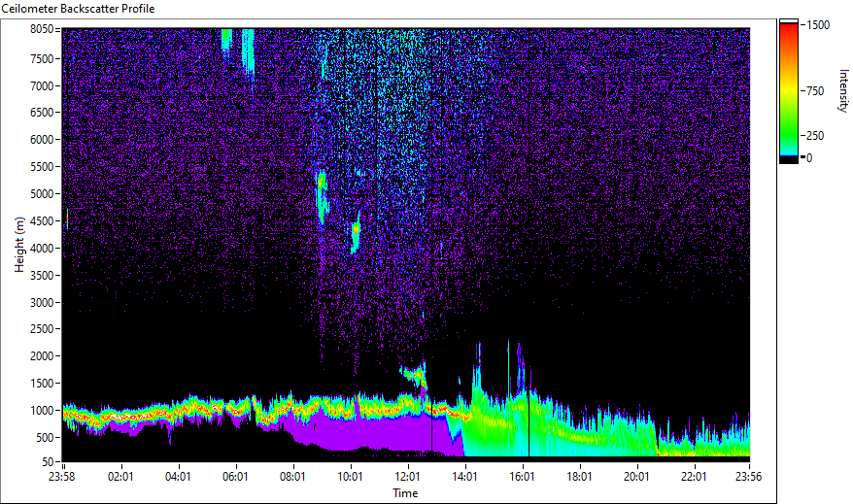Select the 750 intensity scale label
The width and height of the screenshot is (853, 504).
[x=815, y=91]
